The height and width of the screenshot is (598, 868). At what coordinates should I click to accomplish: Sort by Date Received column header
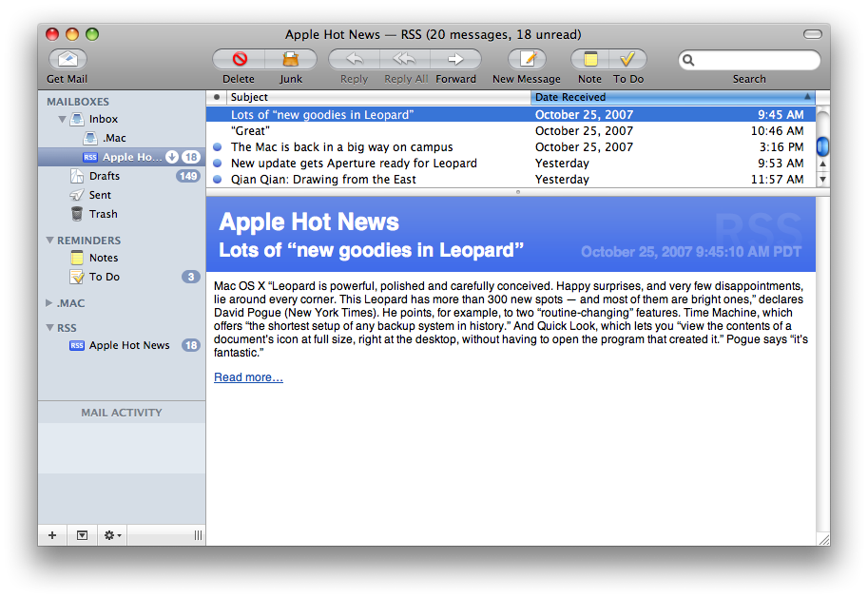point(672,98)
